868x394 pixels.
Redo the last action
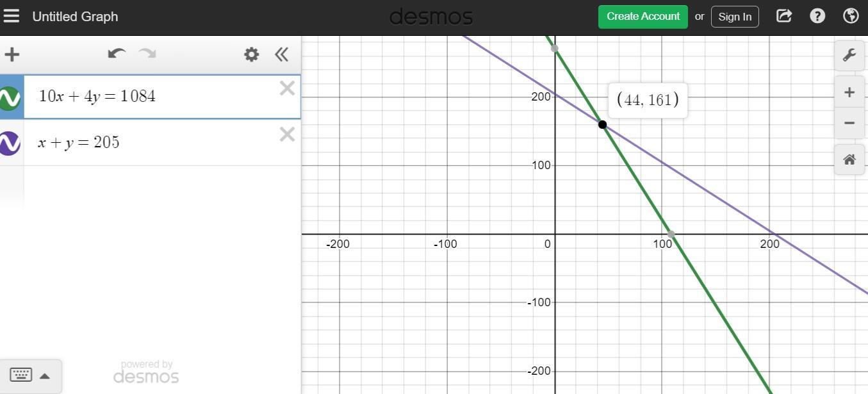click(x=148, y=54)
